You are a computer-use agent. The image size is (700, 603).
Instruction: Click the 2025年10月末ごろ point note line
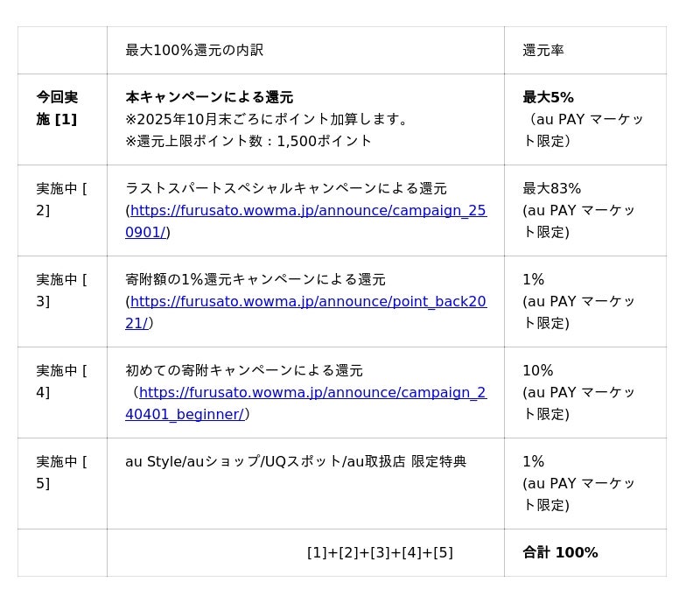pos(267,119)
